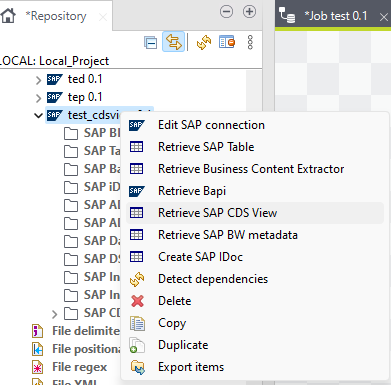Viewport: 391px width, 385px height.
Task: Choose Duplicate from context menu
Action: tap(255, 345)
